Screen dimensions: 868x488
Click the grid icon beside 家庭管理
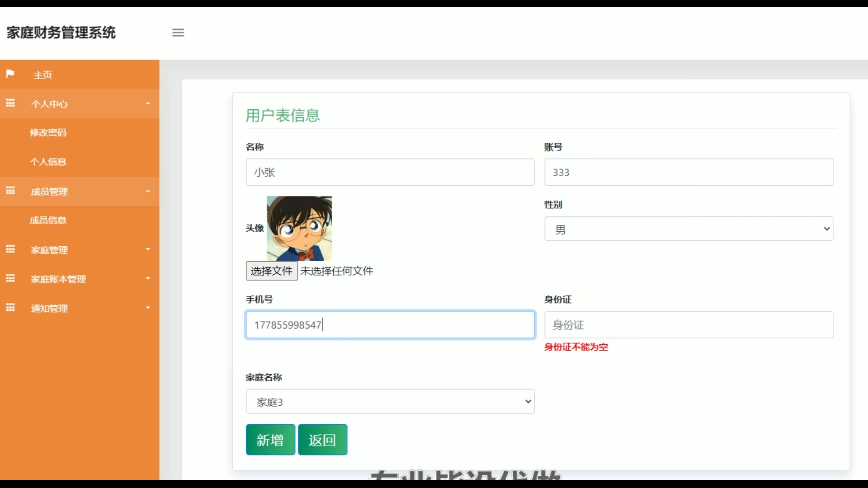point(10,249)
